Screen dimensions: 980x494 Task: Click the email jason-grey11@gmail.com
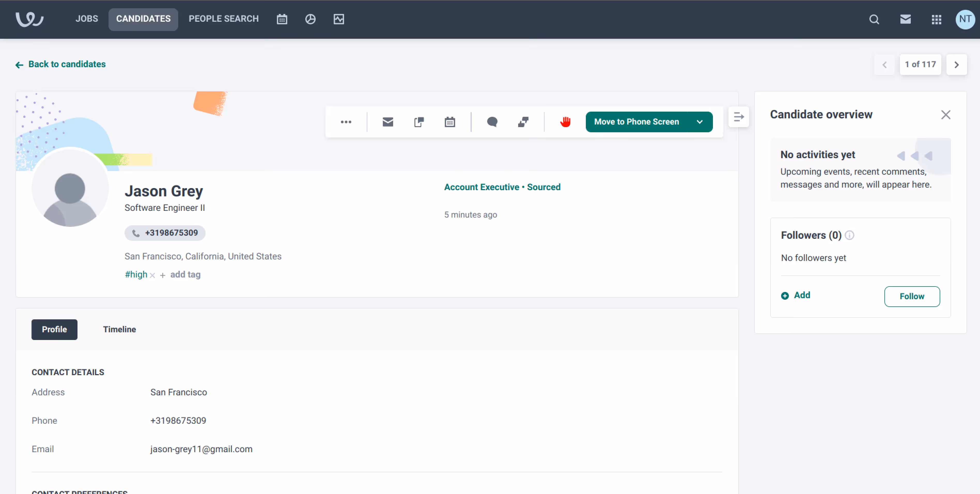coord(201,449)
